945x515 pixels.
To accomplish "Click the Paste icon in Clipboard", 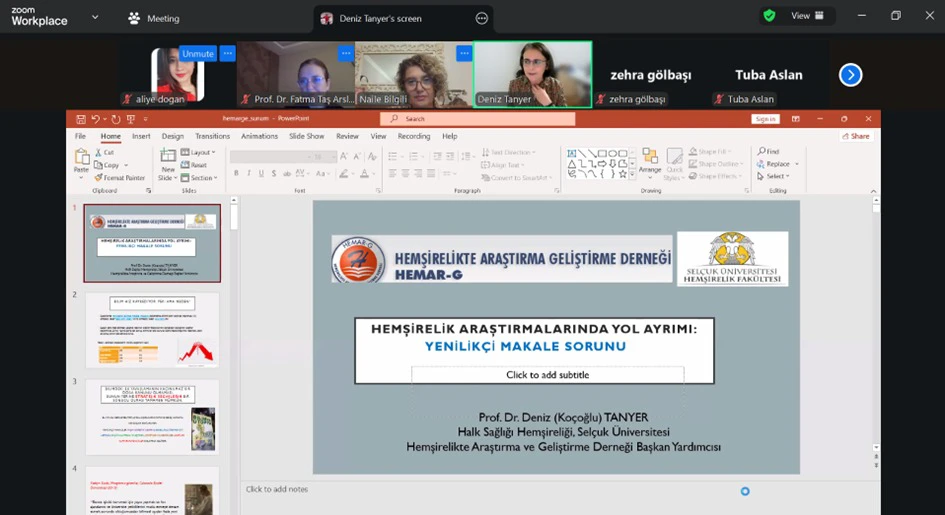I will tap(81, 158).
